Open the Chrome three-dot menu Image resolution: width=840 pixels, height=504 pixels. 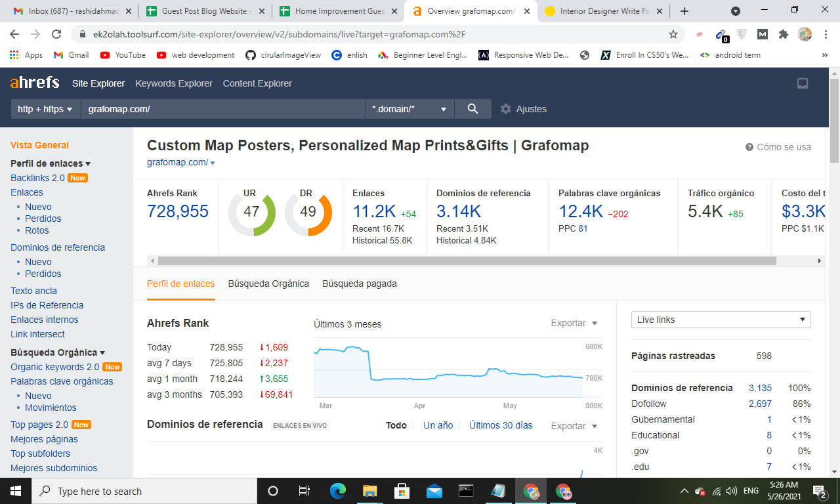pyautogui.click(x=825, y=34)
